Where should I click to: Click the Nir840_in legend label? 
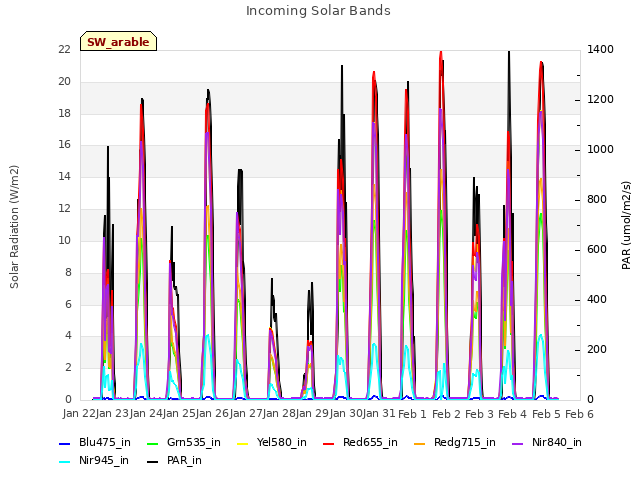tap(557, 442)
